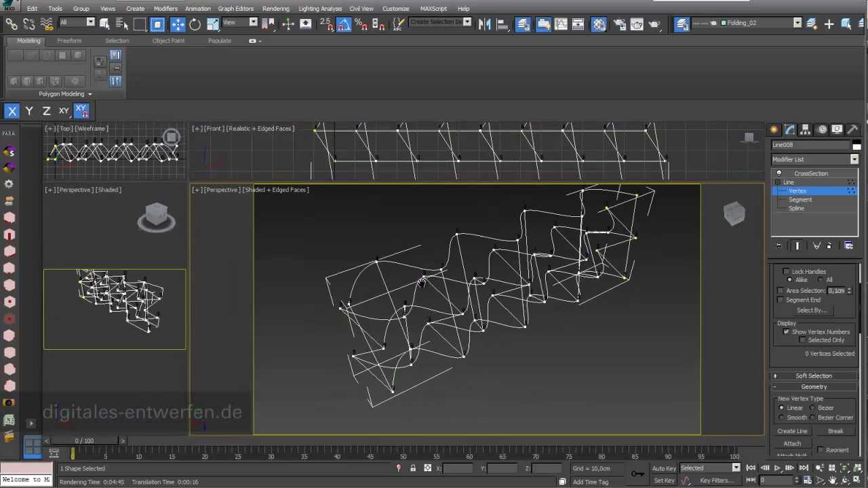Choose the Bezier vertex type radio

812,408
